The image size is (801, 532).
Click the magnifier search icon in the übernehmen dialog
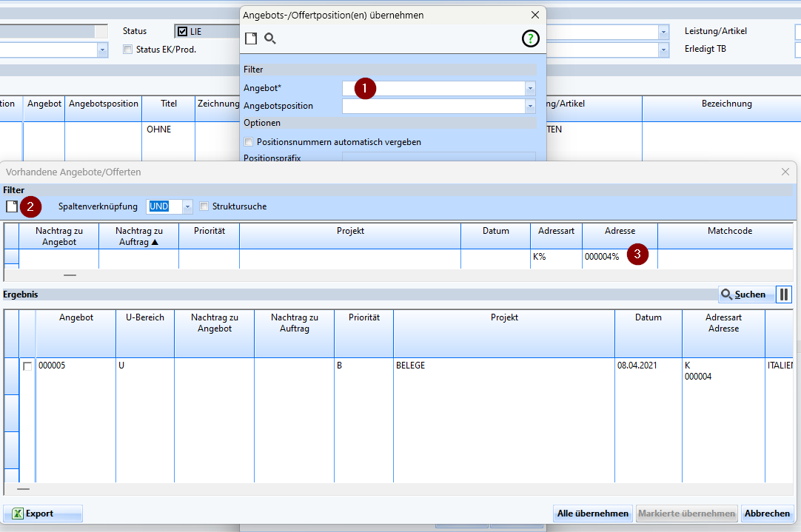click(x=270, y=38)
